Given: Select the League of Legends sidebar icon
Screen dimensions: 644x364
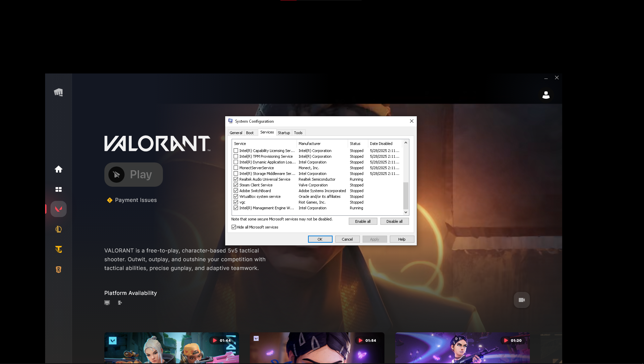Looking at the screenshot, I should pos(59,229).
